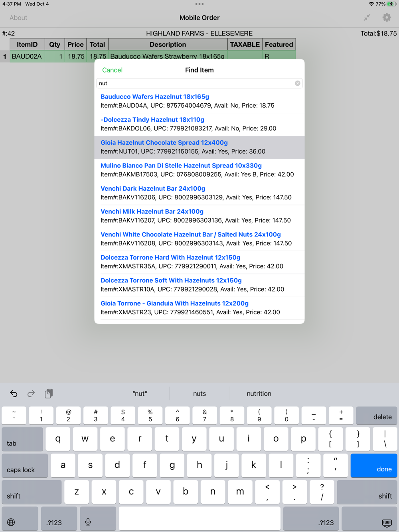Hide keyboard with the keyboard dismiss key

(x=369, y=519)
